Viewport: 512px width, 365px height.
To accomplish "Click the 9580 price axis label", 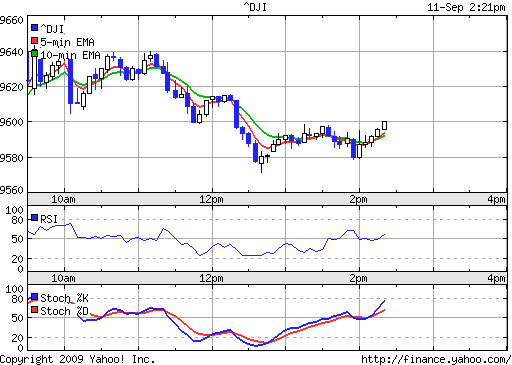I will (12, 158).
